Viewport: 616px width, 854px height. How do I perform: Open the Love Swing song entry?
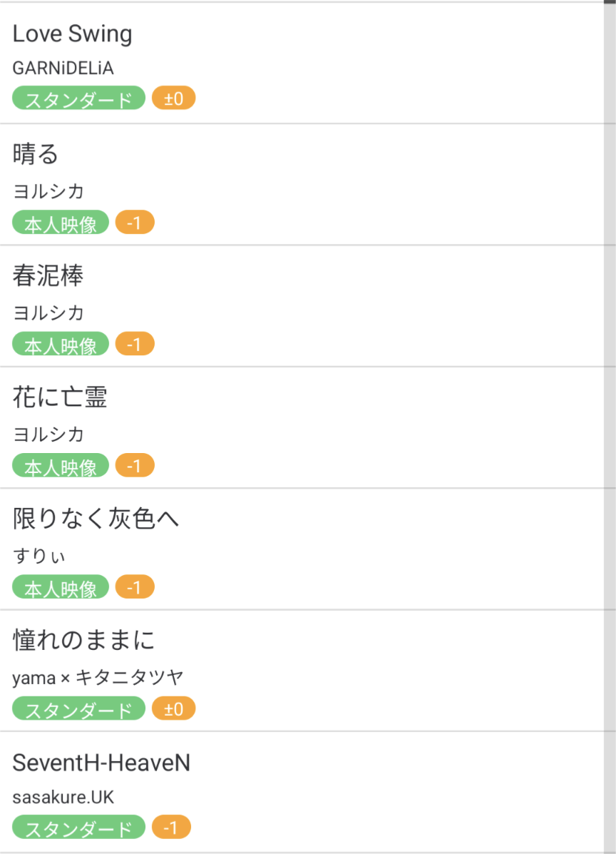pos(73,34)
